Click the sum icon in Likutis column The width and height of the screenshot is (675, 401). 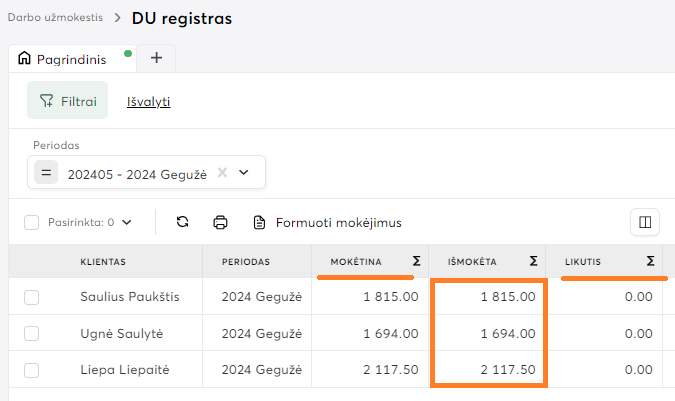click(651, 261)
